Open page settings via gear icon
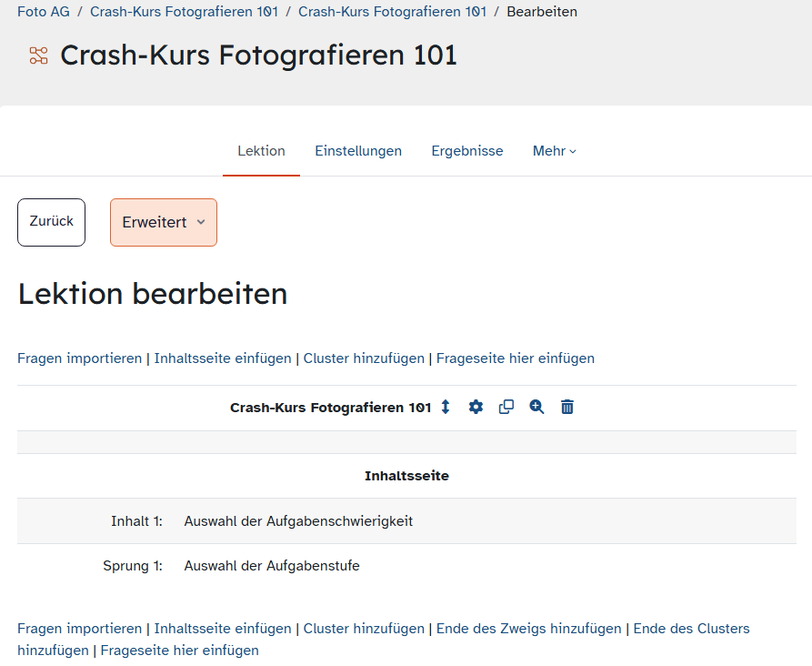Screen dimensions: 812x666 tap(476, 408)
